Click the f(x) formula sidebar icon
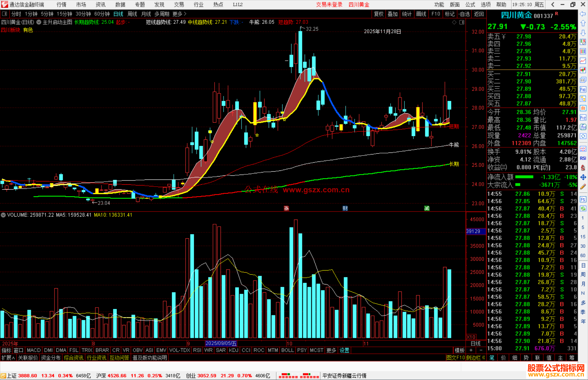The height and width of the screenshot is (380, 588). (x=583, y=127)
